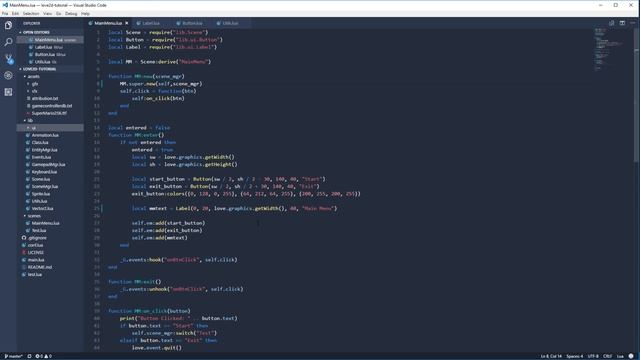This screenshot has width=640, height=360.
Task: Open main.lua file
Action: click(50, 260)
